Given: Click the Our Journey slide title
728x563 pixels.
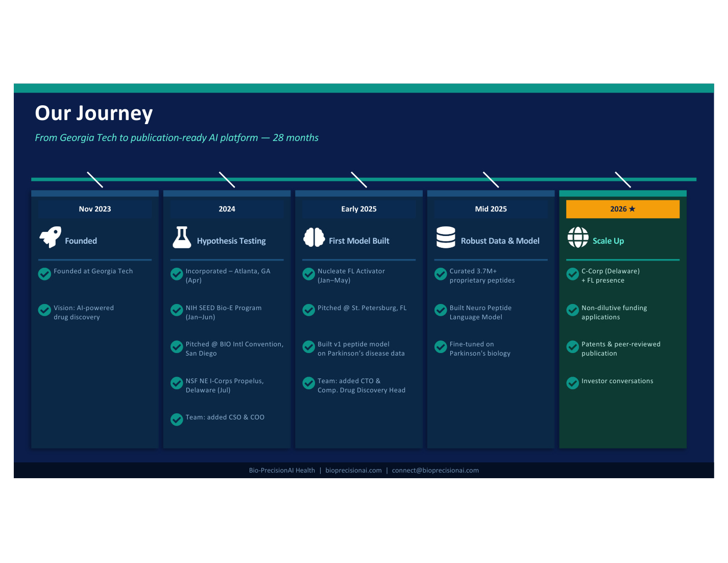Looking at the screenshot, I should (94, 113).
